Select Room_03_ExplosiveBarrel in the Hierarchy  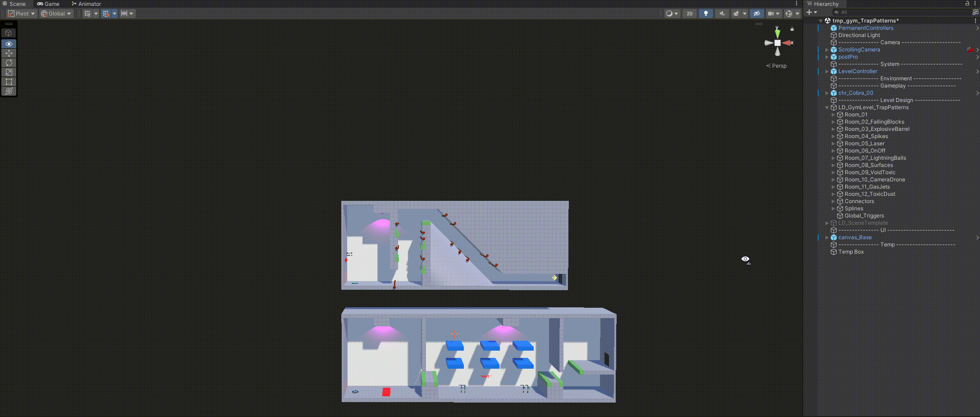point(877,129)
